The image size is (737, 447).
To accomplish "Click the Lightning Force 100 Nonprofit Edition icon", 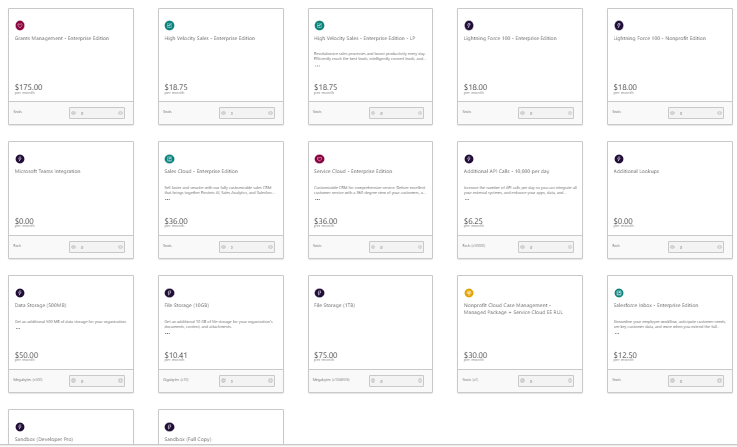I will pos(619,24).
